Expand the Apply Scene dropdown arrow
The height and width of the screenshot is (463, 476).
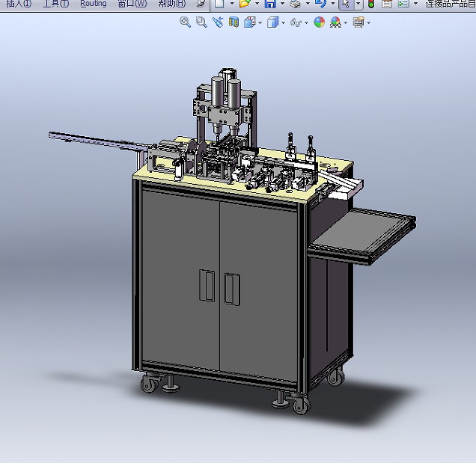pos(345,22)
